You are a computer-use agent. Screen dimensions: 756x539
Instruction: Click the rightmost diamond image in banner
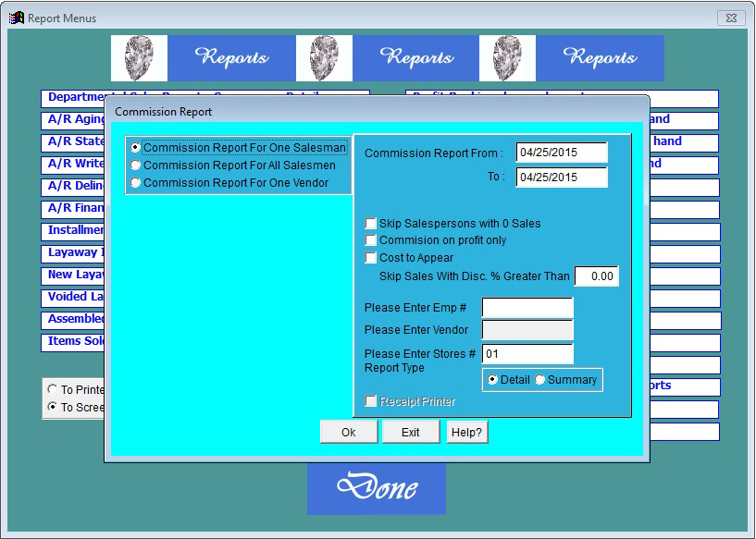click(x=507, y=58)
